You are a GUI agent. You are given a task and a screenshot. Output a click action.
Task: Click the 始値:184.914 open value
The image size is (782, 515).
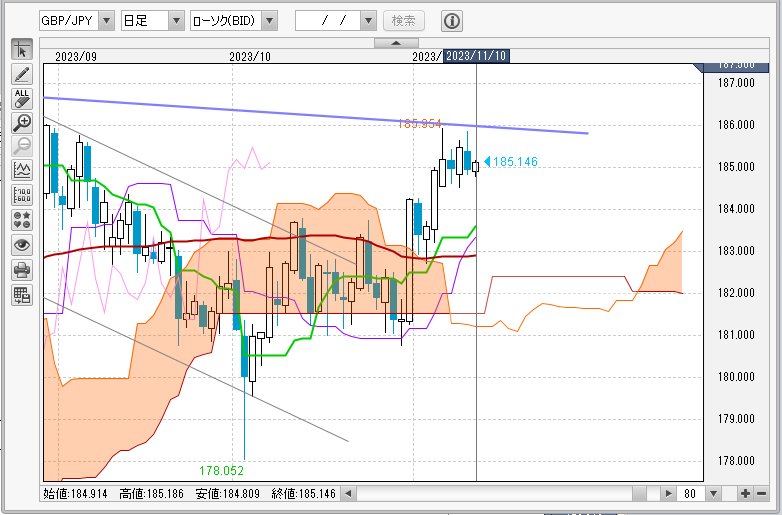[x=75, y=494]
